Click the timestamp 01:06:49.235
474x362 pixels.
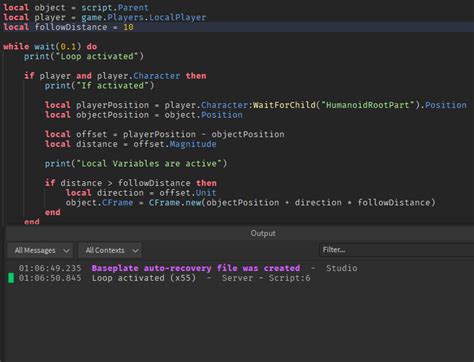50,268
